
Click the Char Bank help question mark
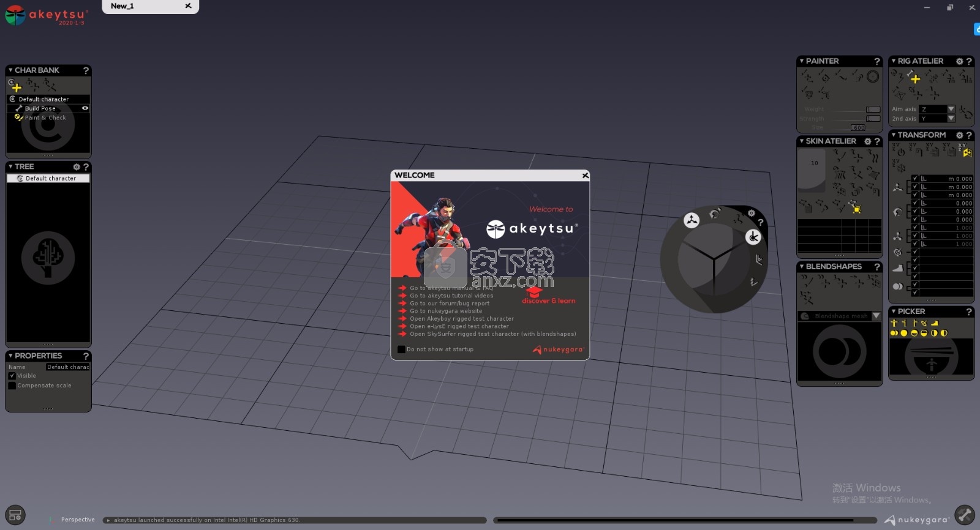pos(86,70)
